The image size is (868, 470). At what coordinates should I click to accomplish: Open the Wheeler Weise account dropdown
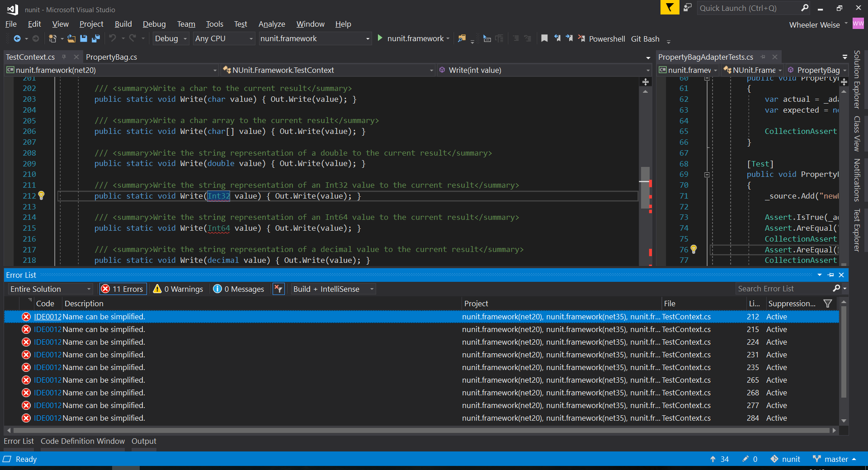[818, 25]
